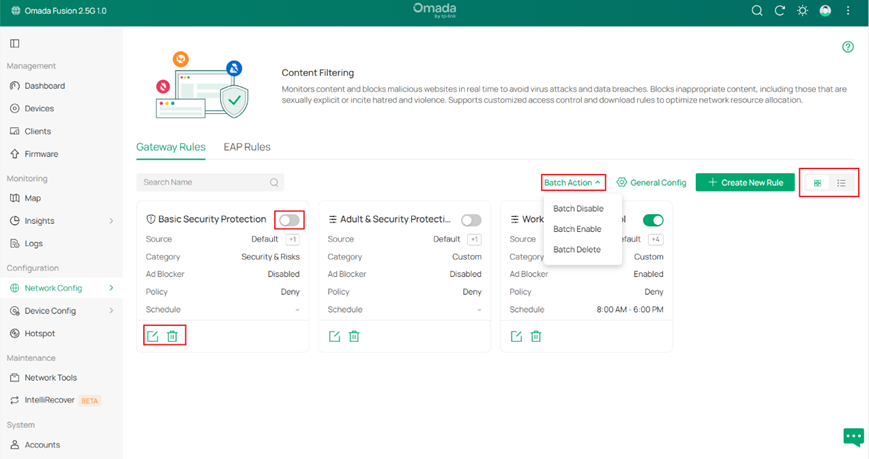
Task: Edit the rule with 8:00 AM schedule
Action: (516, 336)
